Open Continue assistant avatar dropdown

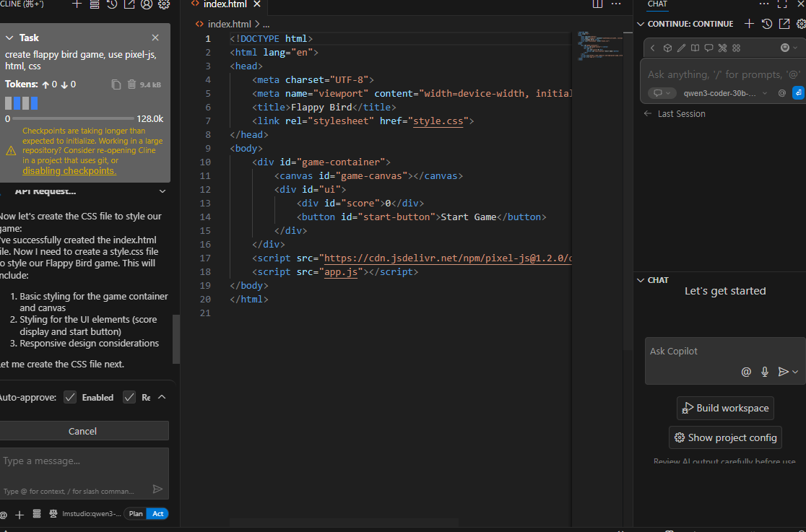pos(789,48)
